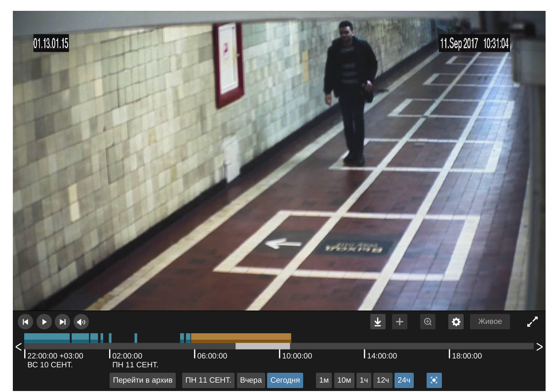The height and width of the screenshot is (392, 552).
Task: Move the timeline forward with the right arrow
Action: 539,347
